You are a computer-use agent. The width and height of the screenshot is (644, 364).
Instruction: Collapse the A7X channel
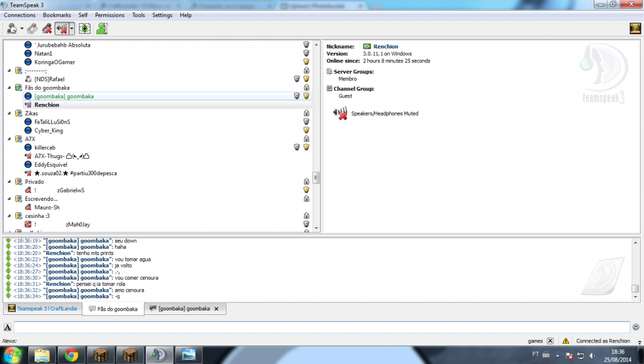tap(9, 139)
